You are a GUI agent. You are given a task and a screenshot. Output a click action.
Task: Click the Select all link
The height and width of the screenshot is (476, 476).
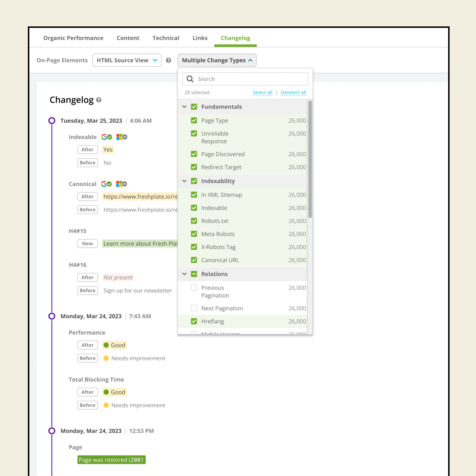[x=262, y=92]
